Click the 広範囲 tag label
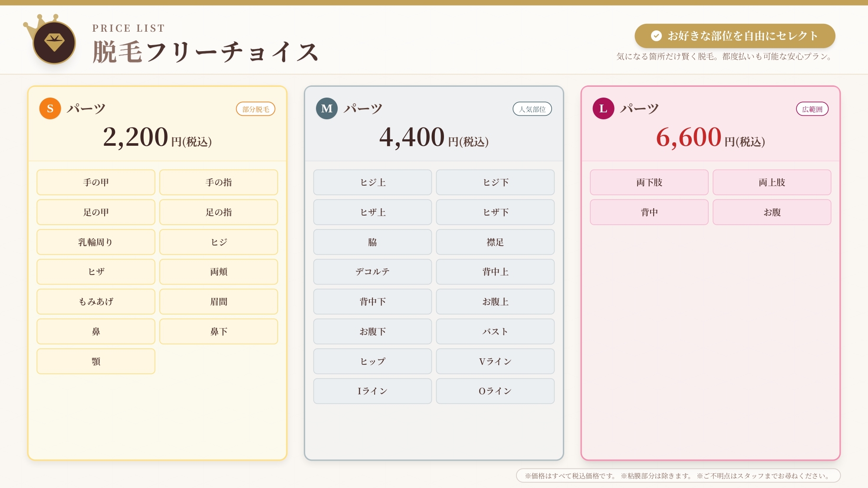 tap(812, 109)
